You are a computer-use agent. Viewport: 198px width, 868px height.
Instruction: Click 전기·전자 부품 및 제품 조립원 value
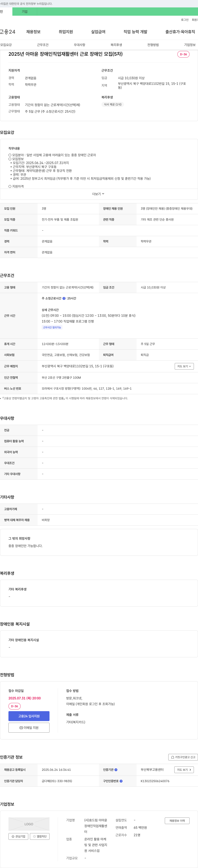60,219
